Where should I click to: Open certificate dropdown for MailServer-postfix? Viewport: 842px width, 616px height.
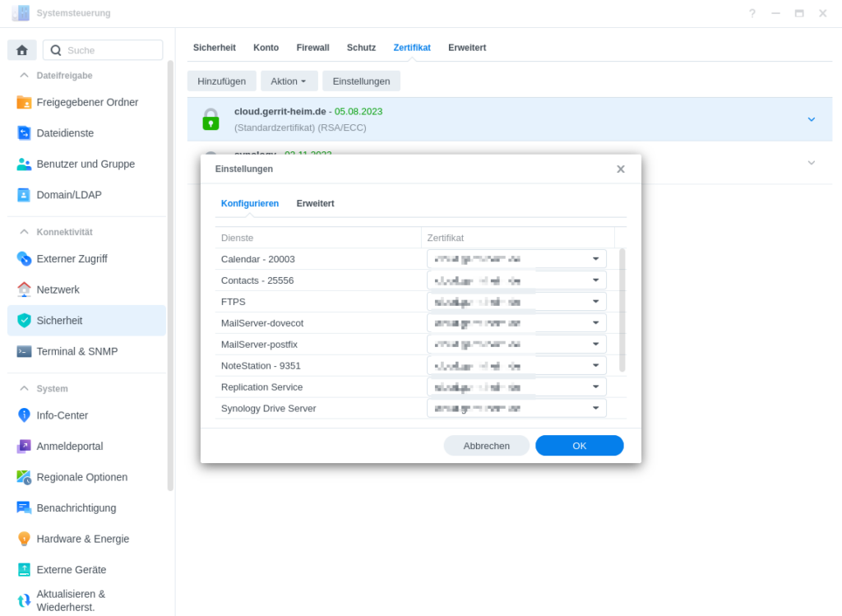tap(516, 345)
